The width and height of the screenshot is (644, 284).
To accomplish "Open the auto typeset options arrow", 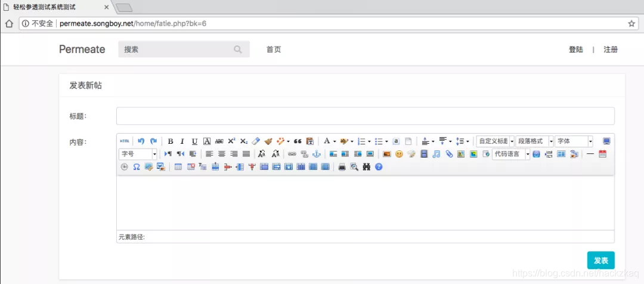I will (288, 141).
